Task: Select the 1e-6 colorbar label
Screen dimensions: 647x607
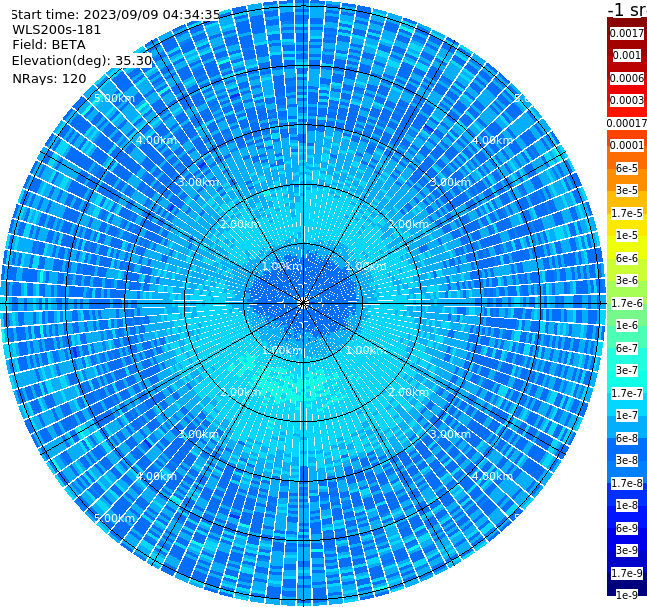Action: [627, 325]
